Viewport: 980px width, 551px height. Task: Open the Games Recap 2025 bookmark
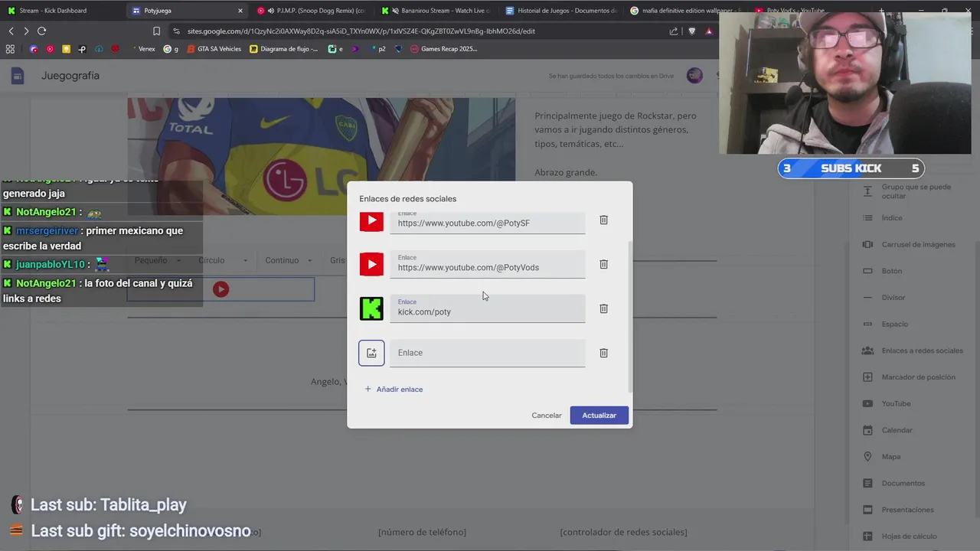(x=444, y=49)
